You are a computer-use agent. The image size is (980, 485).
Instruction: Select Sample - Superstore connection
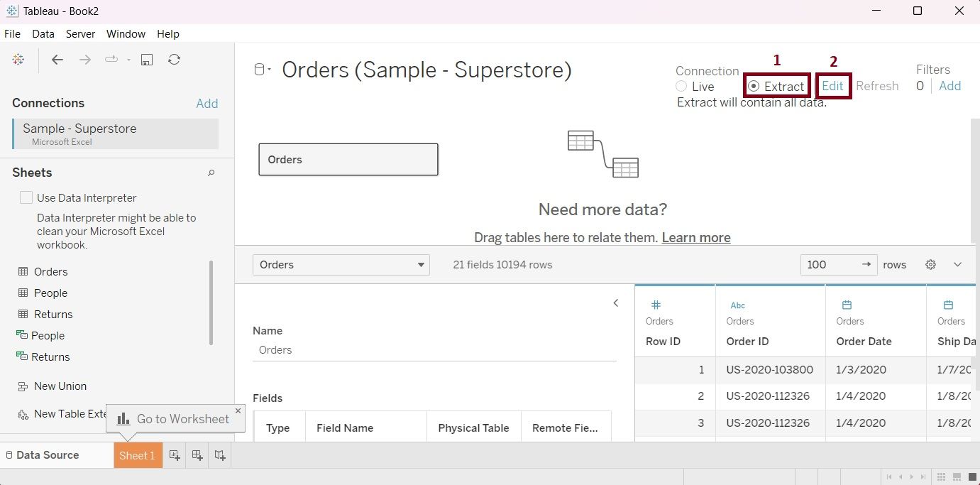tap(115, 133)
